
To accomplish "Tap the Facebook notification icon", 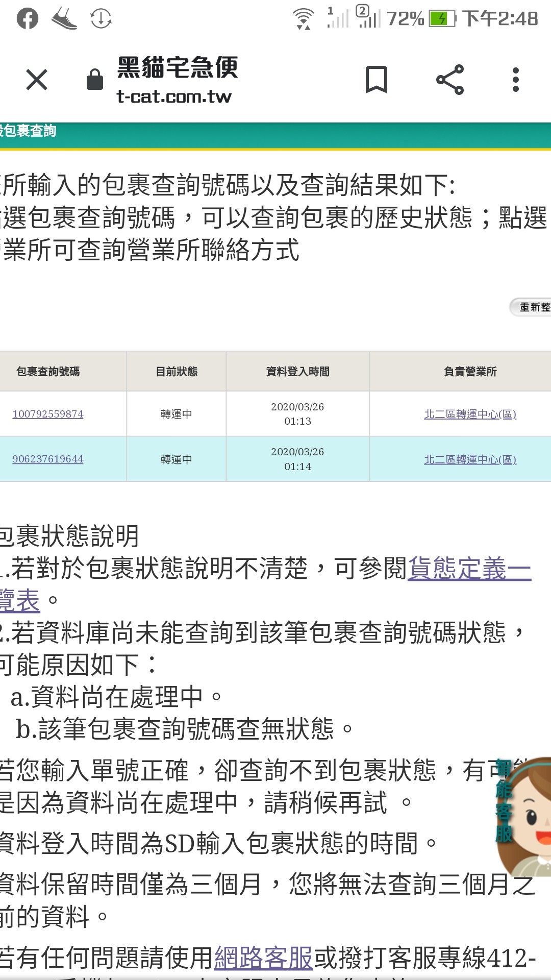I will click(x=28, y=19).
